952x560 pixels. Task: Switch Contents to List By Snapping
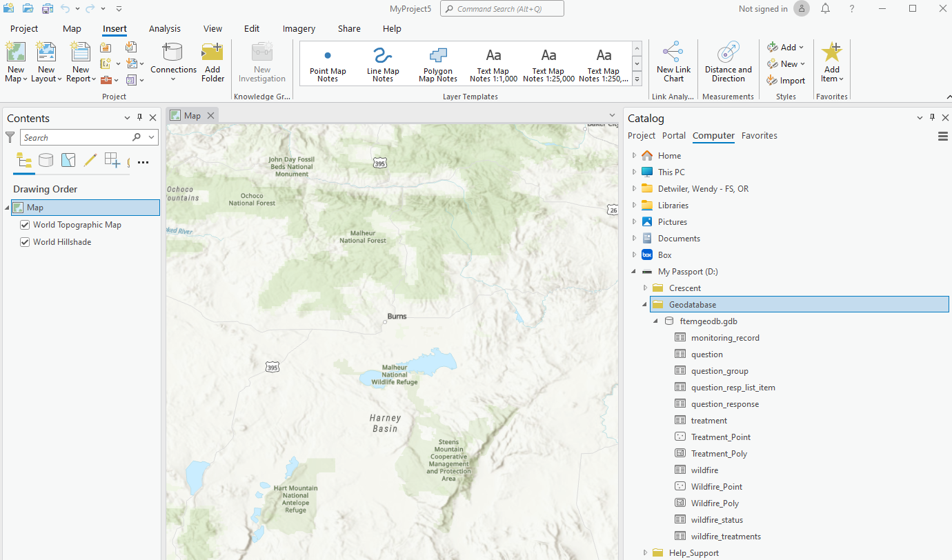point(112,161)
